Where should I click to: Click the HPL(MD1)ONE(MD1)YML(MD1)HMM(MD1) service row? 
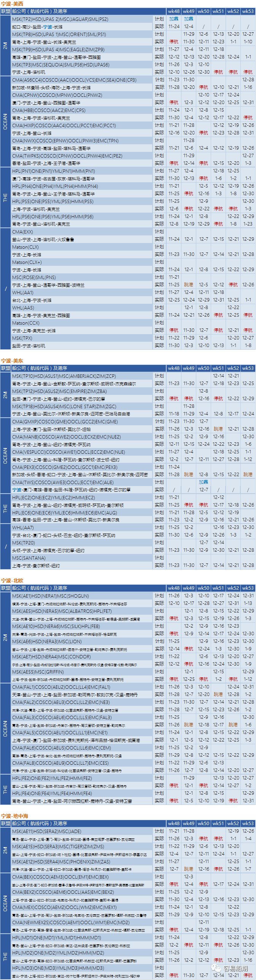tap(56, 937)
